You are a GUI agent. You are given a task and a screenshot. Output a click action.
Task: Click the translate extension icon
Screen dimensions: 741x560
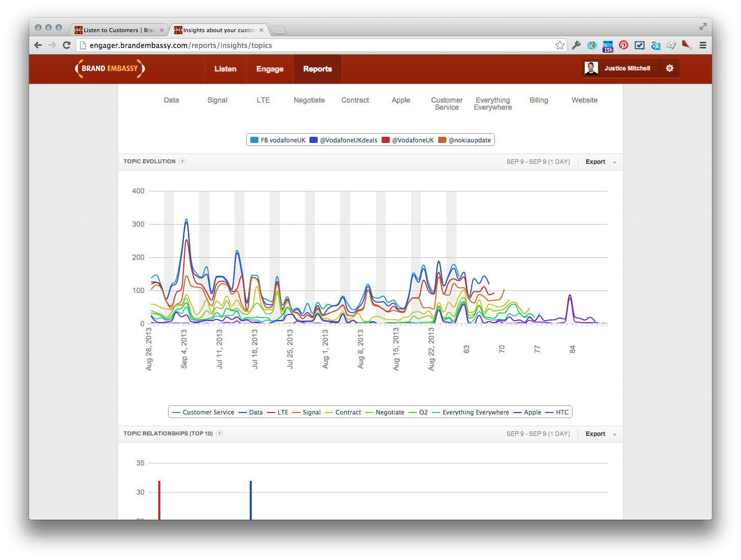pos(656,45)
